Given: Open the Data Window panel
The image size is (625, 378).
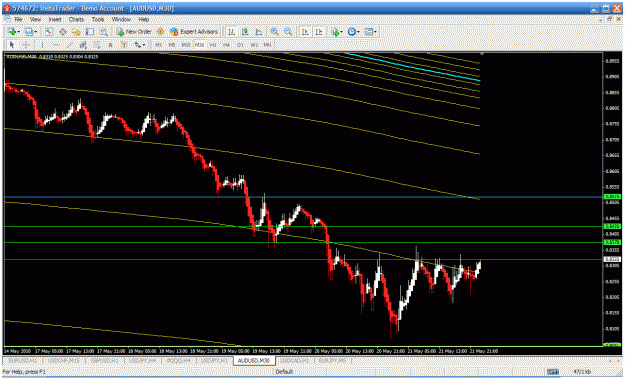Looking at the screenshot, I should 63,32.
